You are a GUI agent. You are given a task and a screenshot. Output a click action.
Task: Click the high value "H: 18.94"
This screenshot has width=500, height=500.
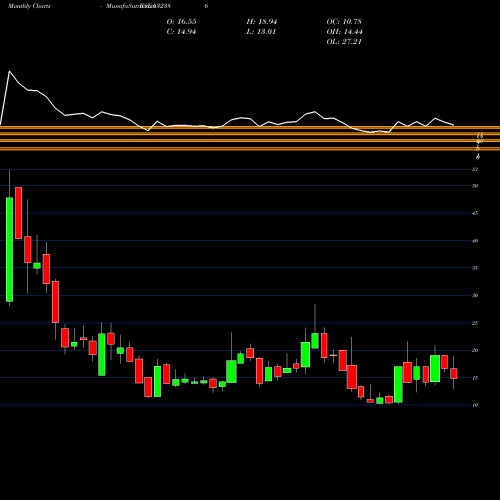pyautogui.click(x=262, y=22)
